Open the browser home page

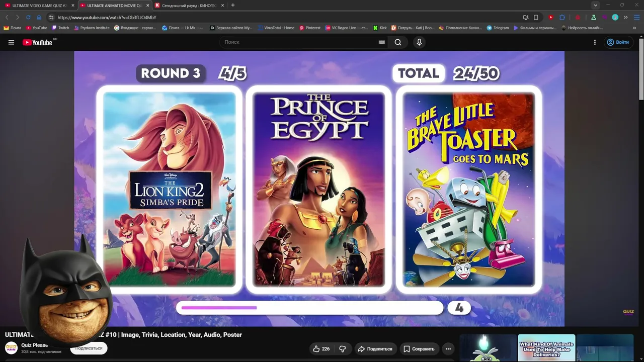tap(39, 17)
